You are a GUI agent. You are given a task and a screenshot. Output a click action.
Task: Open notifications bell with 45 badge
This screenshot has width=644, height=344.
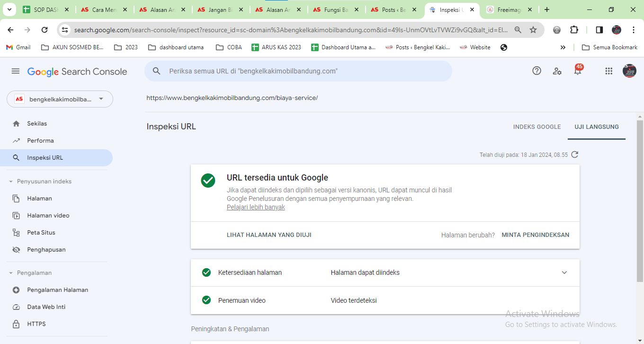(578, 70)
